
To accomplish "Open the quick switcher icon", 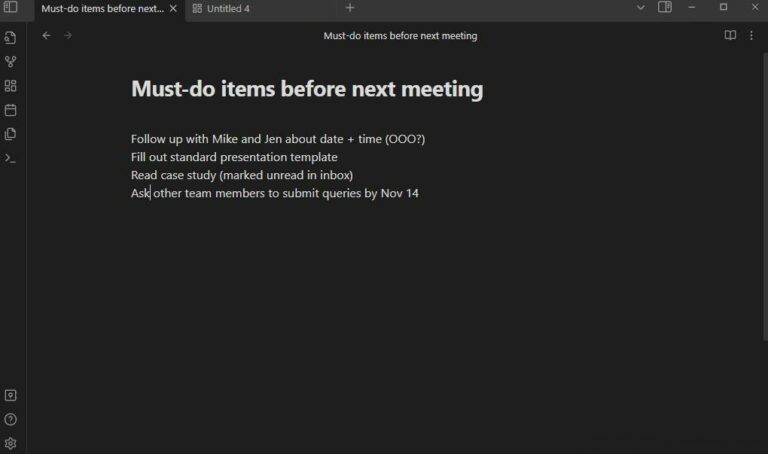I will point(10,38).
